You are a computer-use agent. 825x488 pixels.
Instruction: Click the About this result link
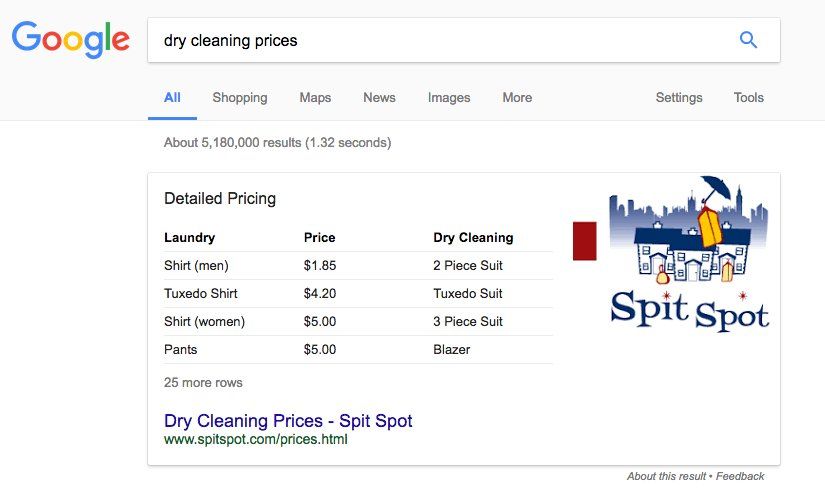[x=666, y=476]
